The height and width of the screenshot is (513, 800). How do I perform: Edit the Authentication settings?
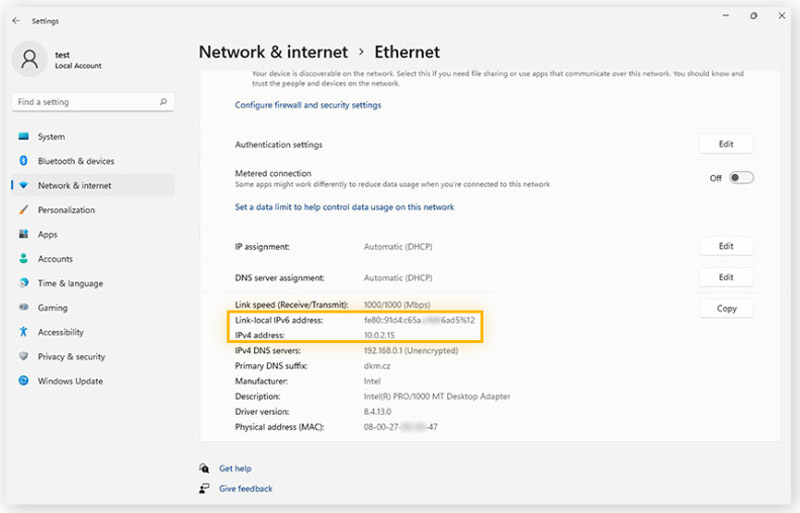click(725, 145)
